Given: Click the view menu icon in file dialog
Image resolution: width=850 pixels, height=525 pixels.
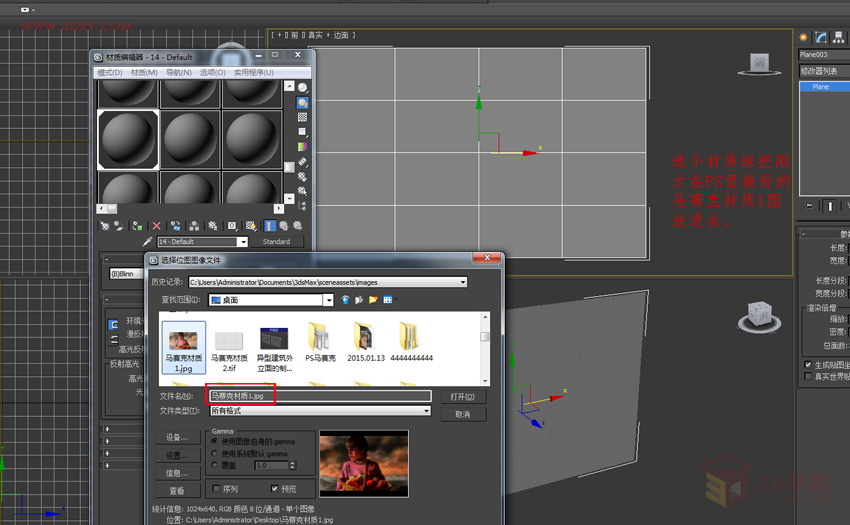Looking at the screenshot, I should [x=389, y=299].
